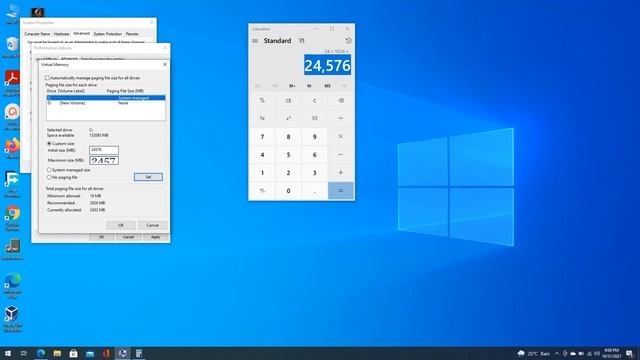Open Office app from the taskbar
The image size is (640, 360).
click(x=106, y=353)
